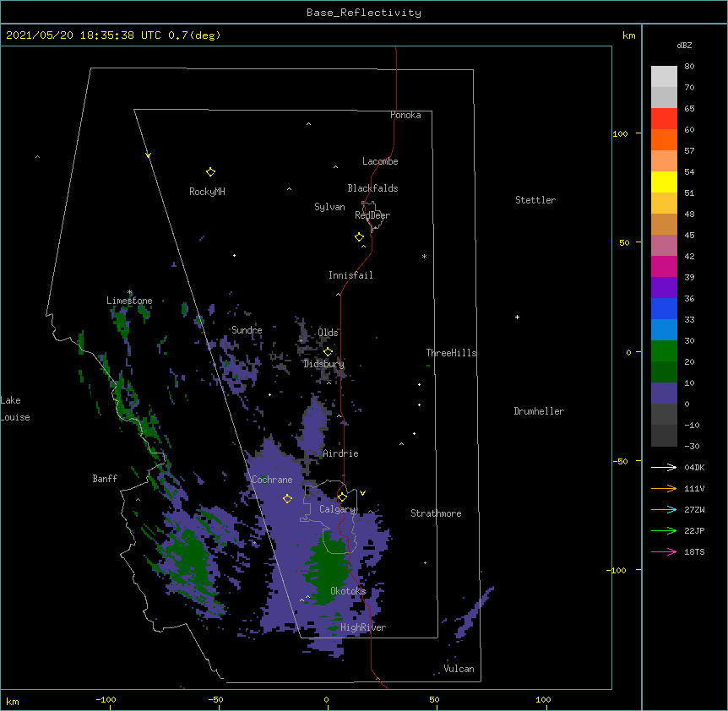Pick the orange 57-60 dBZ swatch
The height and width of the screenshot is (711, 728).
point(664,139)
